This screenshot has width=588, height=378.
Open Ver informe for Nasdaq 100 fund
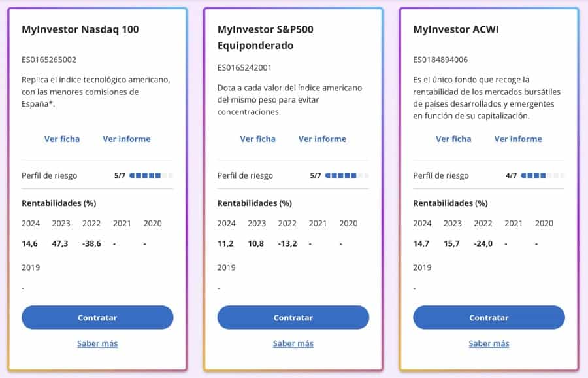coord(127,139)
